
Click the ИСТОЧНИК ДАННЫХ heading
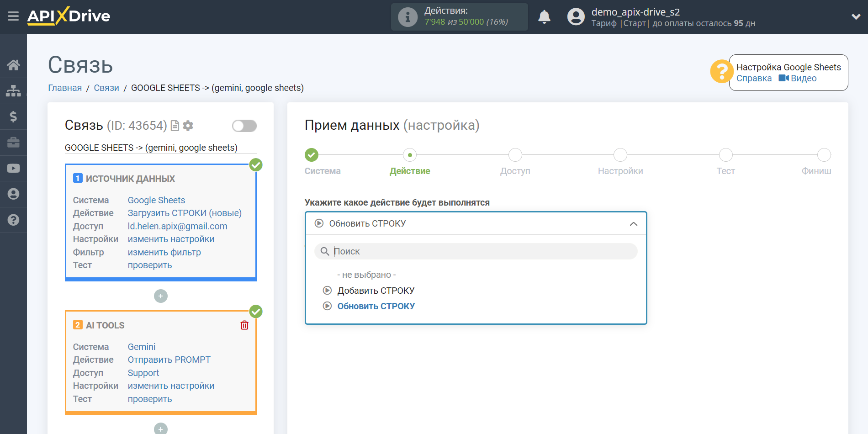click(x=130, y=179)
